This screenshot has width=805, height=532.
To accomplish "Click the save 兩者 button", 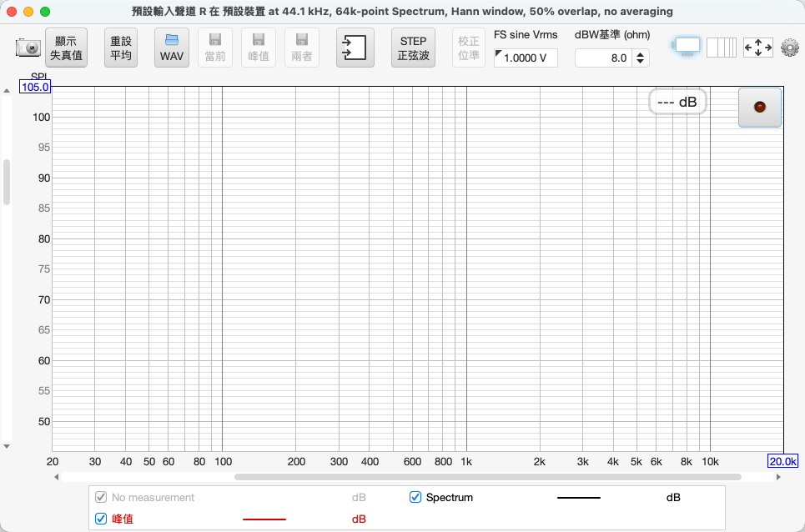I will (x=302, y=48).
